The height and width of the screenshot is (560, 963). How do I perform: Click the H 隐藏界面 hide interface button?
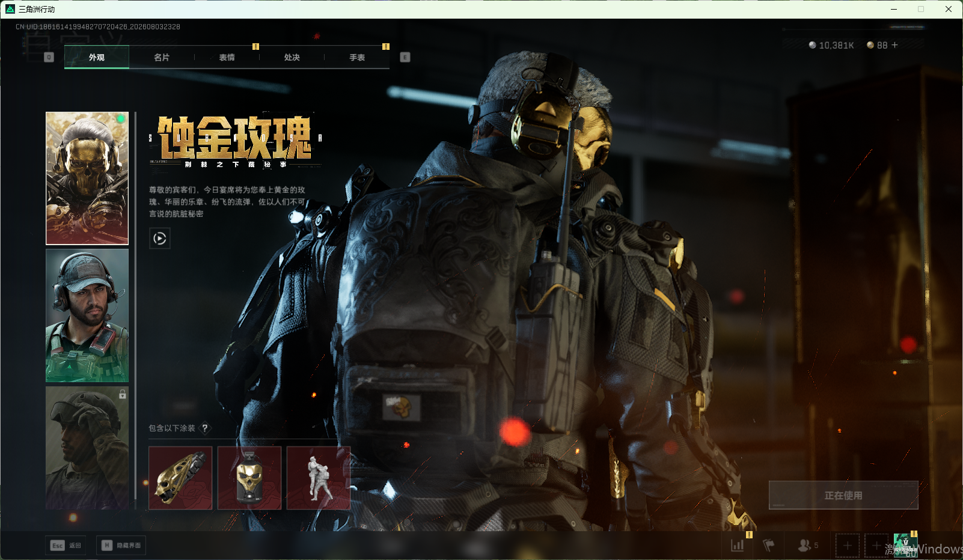pos(121,545)
